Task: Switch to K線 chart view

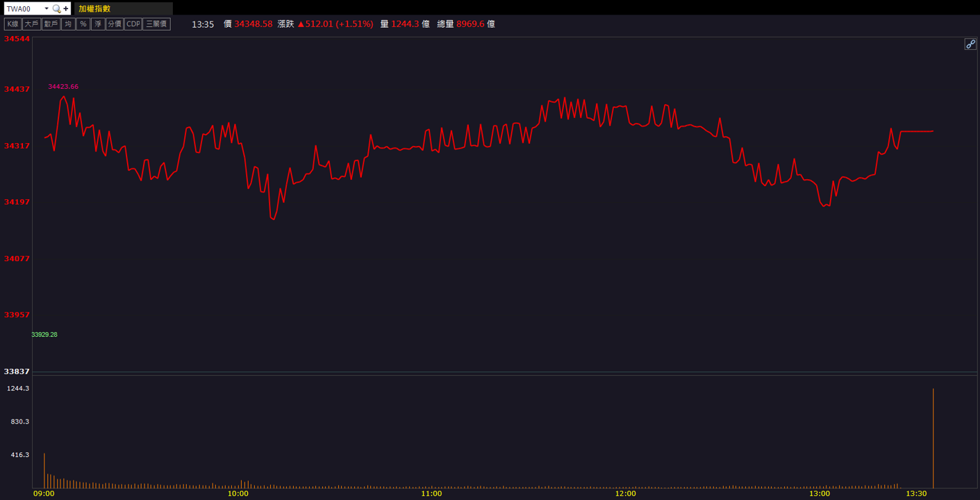Action: [13, 24]
